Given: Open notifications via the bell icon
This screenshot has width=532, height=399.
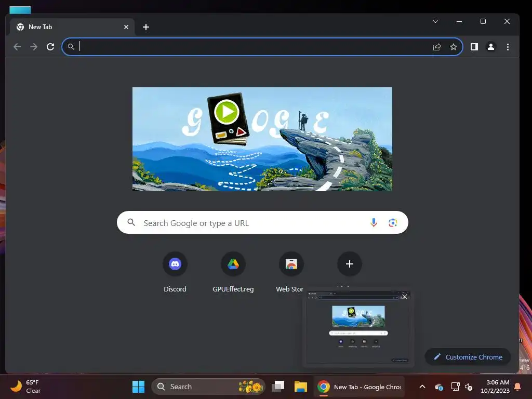Looking at the screenshot, I should [x=518, y=387].
